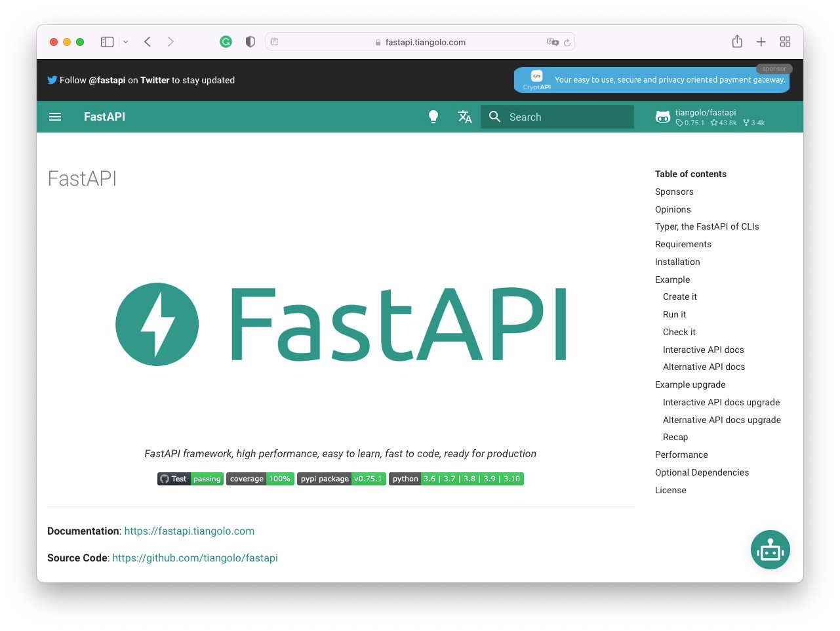The width and height of the screenshot is (840, 631).
Task: Select Create it in the table of contents
Action: click(x=680, y=296)
